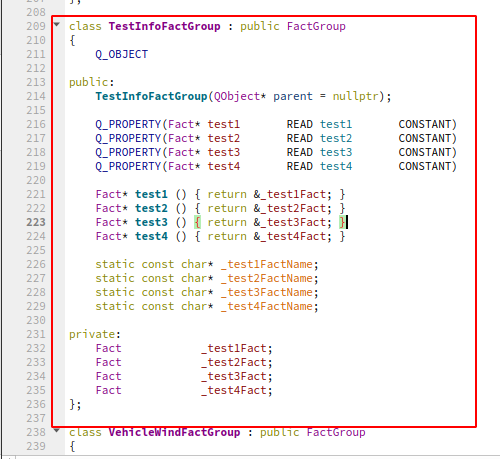This screenshot has height=459, width=500.
Task: Click line number 236 in gutter
Action: pos(36,404)
